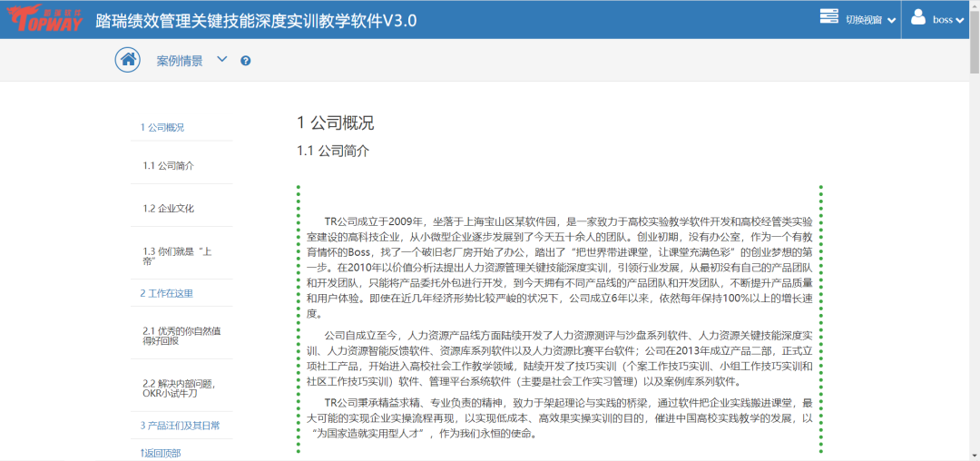Open the boss account dropdown arrow
The width and height of the screenshot is (980, 461).
[960, 20]
